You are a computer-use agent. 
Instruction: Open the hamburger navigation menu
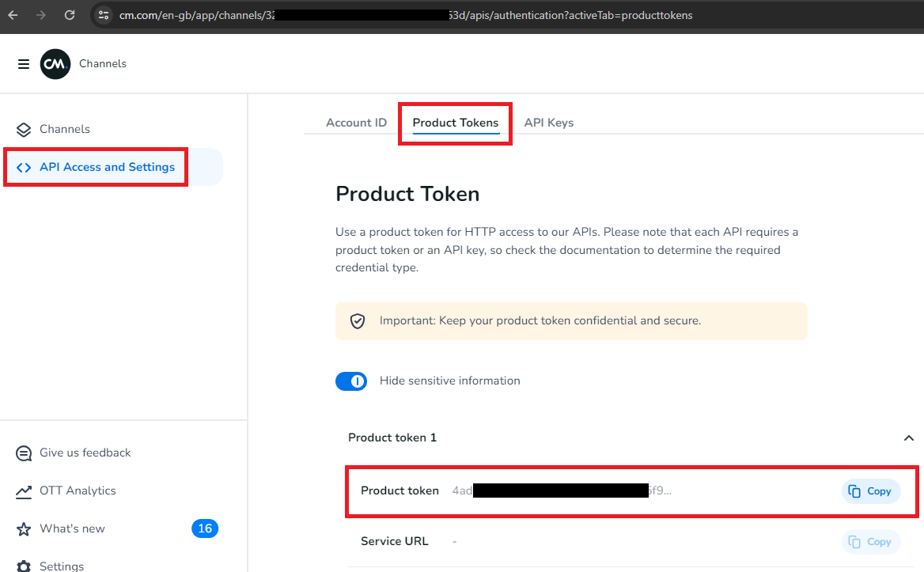[24, 63]
